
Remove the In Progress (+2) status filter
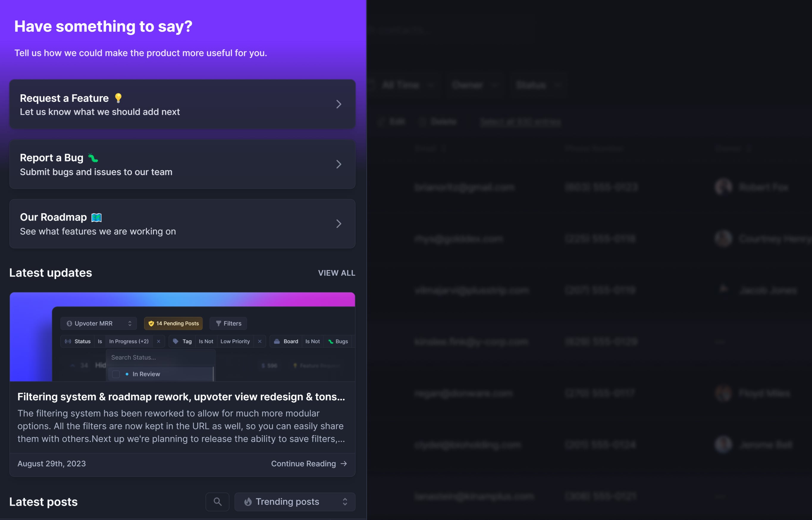tap(158, 342)
